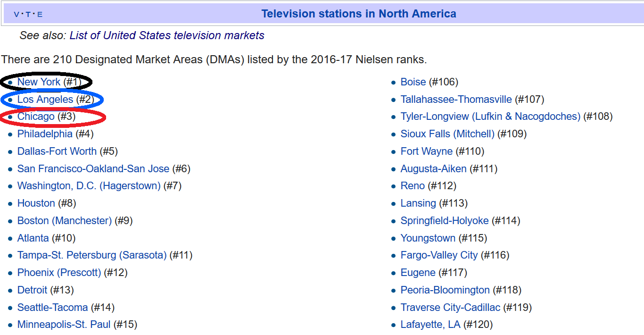Open Sioux Falls (Mitchell) link
The height and width of the screenshot is (335, 644).
coord(448,134)
